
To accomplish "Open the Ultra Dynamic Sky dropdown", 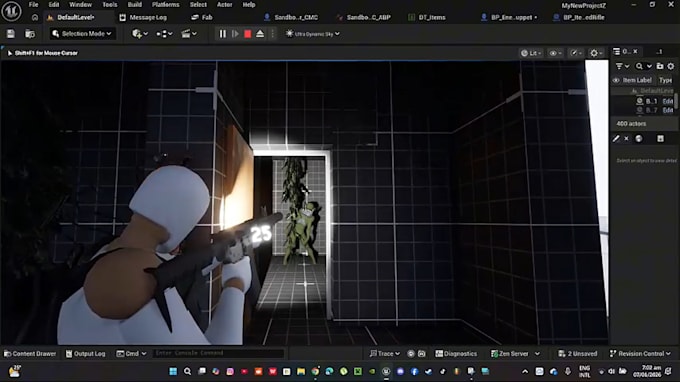I will (x=312, y=34).
